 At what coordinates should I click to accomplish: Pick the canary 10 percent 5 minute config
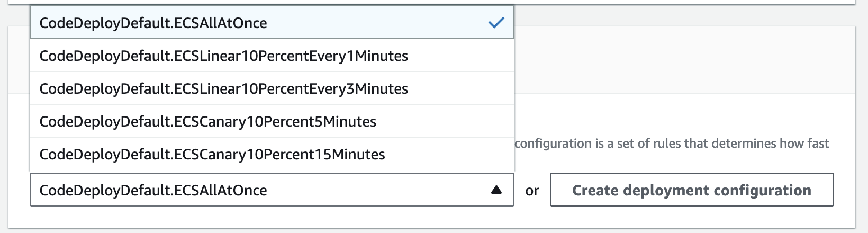[207, 121]
